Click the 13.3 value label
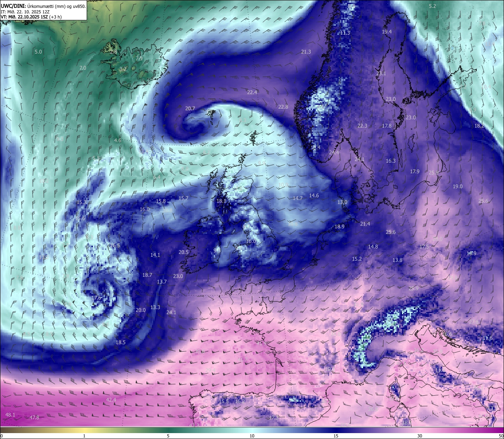504x439 pixels. (x=155, y=307)
